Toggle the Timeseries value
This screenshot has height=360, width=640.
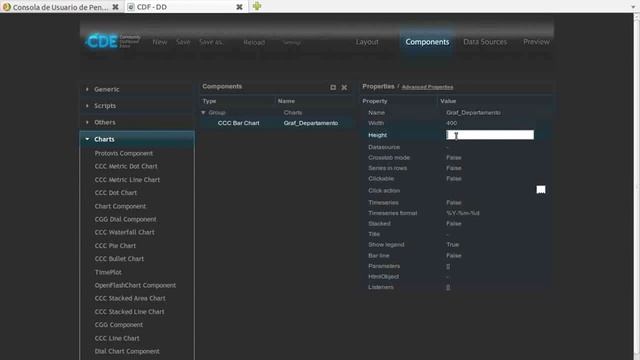pyautogui.click(x=453, y=202)
